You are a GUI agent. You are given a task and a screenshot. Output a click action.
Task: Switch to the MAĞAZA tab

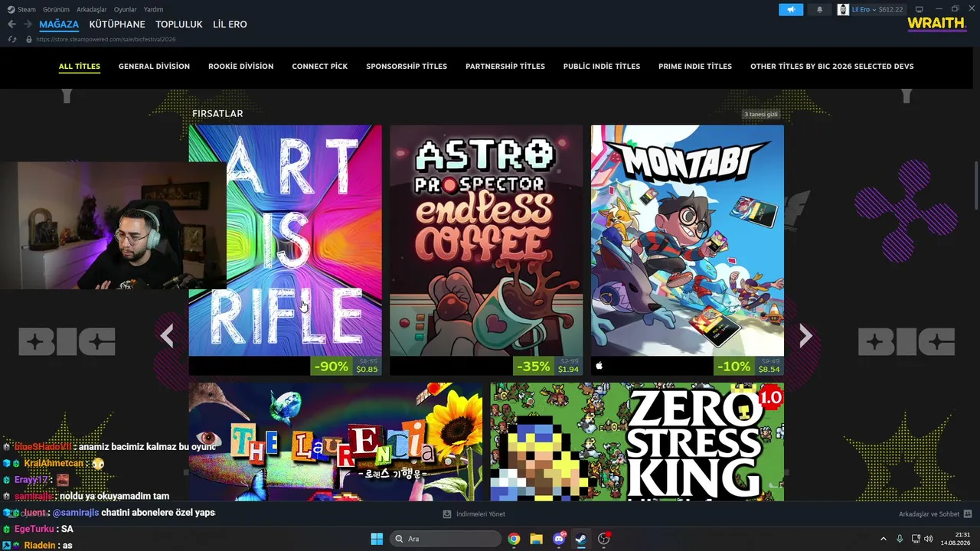tap(59, 24)
